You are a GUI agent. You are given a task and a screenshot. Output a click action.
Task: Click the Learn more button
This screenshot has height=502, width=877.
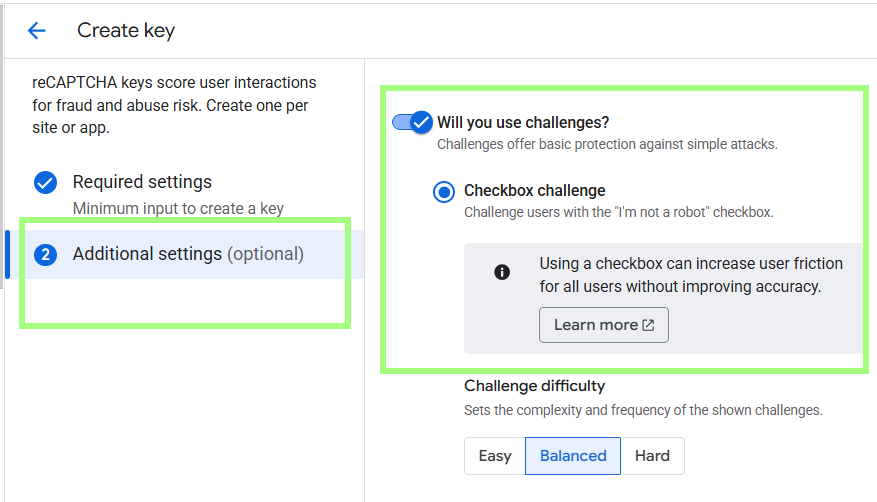pyautogui.click(x=603, y=325)
